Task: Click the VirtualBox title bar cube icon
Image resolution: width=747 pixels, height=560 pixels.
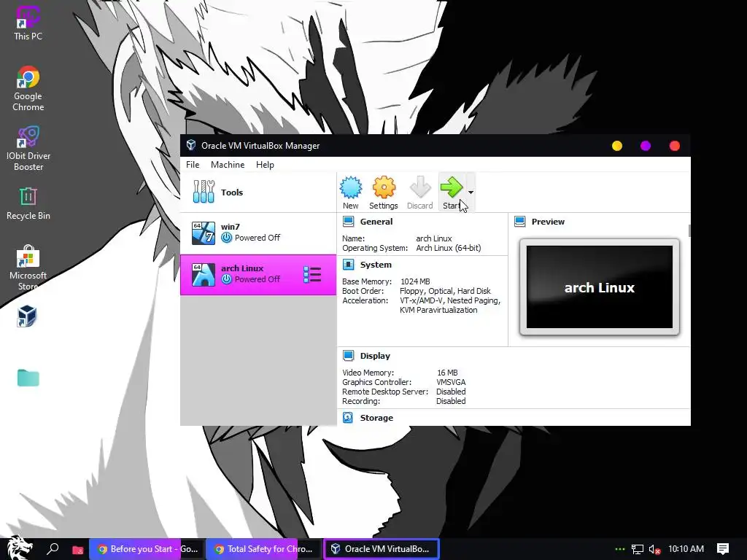Action: (191, 145)
